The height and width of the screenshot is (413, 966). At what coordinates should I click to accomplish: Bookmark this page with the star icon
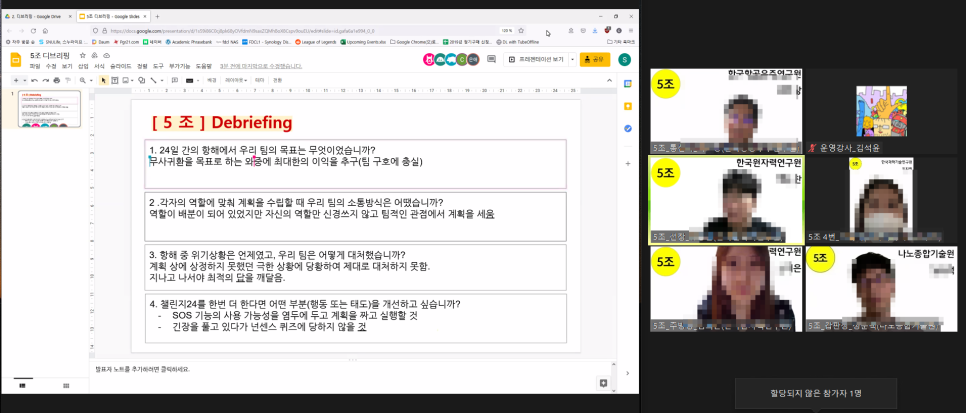click(x=521, y=30)
